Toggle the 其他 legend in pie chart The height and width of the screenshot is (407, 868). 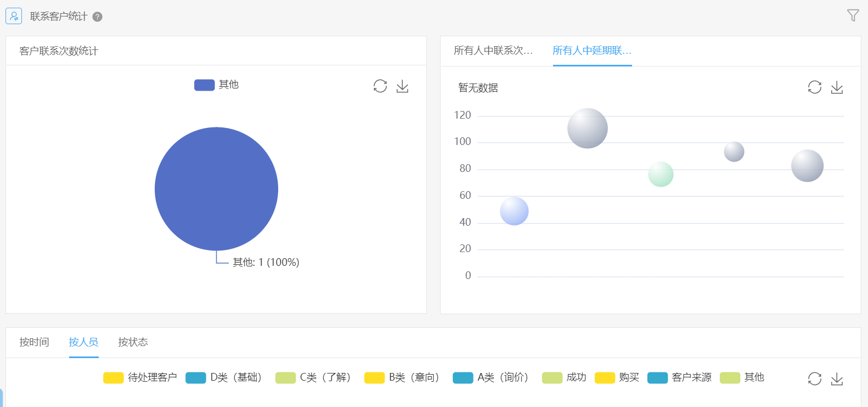pos(217,85)
